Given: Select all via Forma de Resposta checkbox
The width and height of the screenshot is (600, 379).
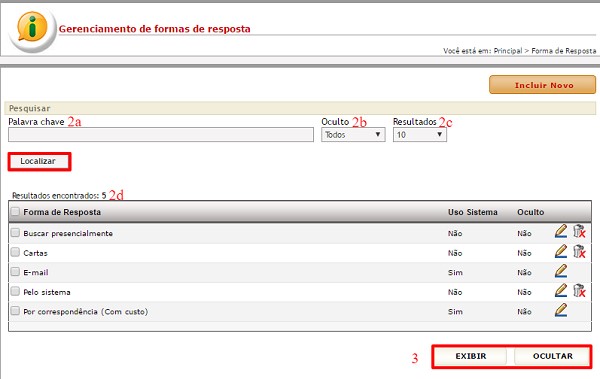Looking at the screenshot, I should [x=15, y=211].
